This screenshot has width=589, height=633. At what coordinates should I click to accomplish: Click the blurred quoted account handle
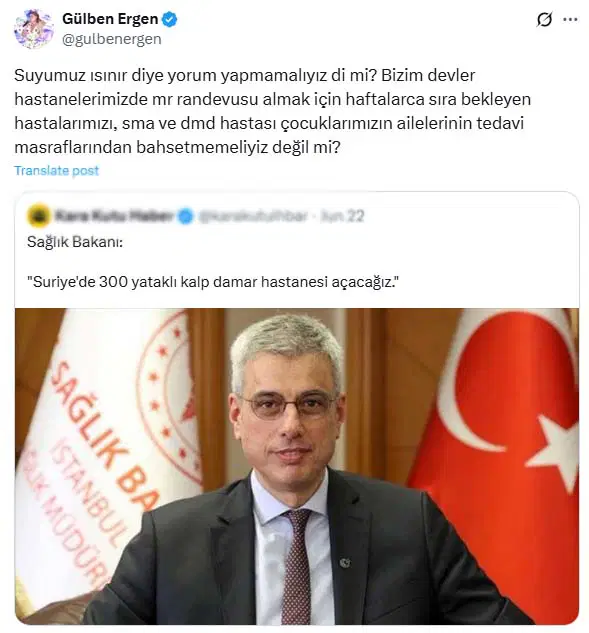click(253, 216)
